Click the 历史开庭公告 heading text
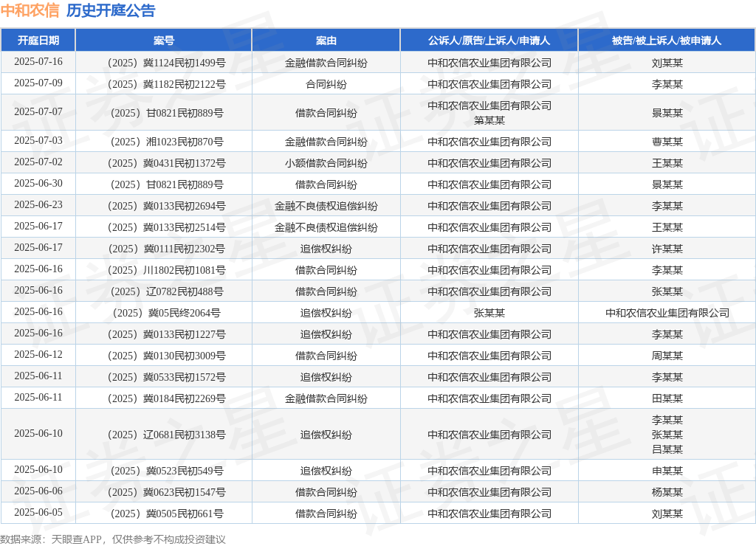Image resolution: width=756 pixels, height=546 pixels. click(111, 10)
